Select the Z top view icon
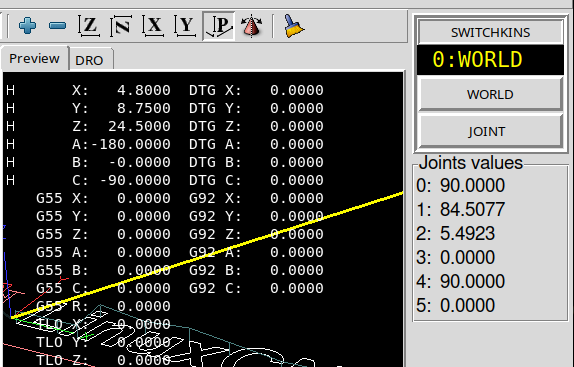This screenshot has width=574, height=367. tap(89, 26)
